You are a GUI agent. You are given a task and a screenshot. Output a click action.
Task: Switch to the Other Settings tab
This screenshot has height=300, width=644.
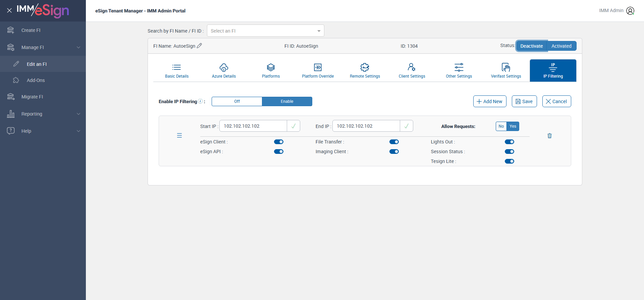pyautogui.click(x=459, y=71)
